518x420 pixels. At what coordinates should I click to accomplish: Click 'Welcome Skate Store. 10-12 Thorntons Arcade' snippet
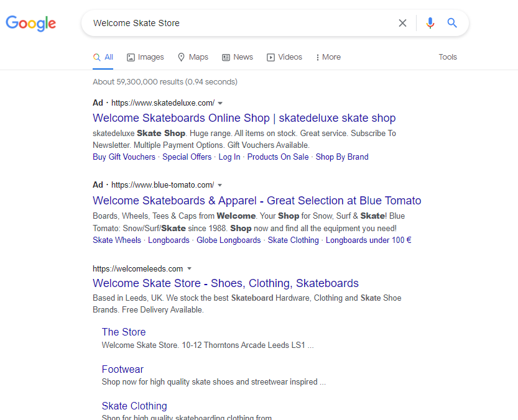[208, 345]
